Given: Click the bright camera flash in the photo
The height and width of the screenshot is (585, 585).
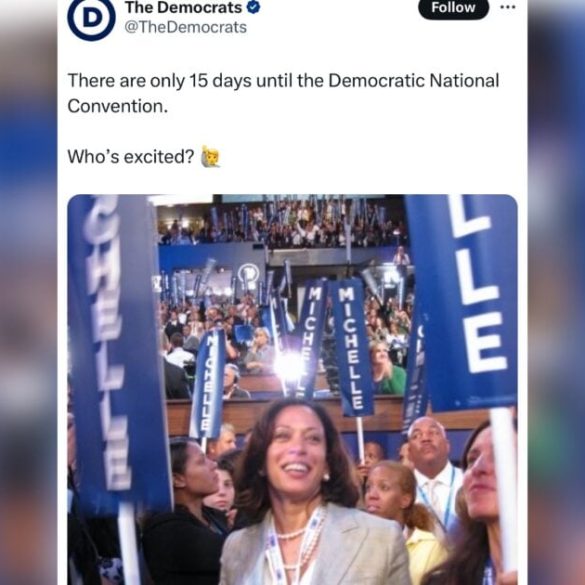Looking at the screenshot, I should click(x=289, y=367).
